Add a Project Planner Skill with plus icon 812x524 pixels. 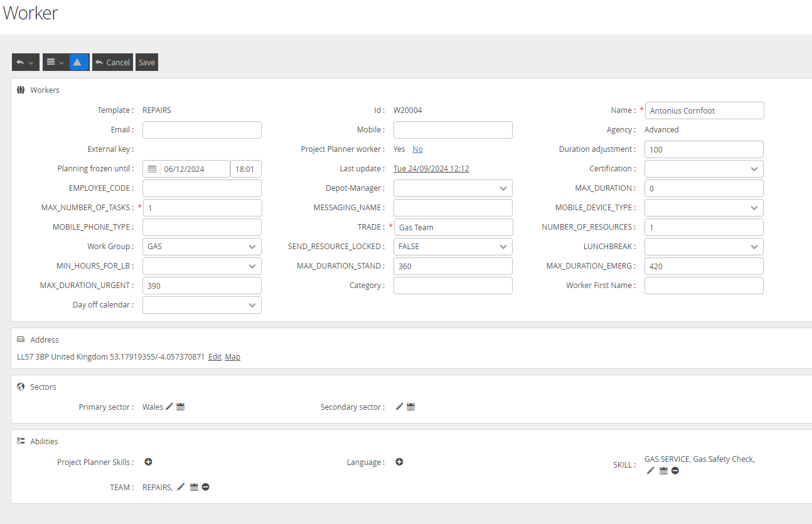(149, 462)
